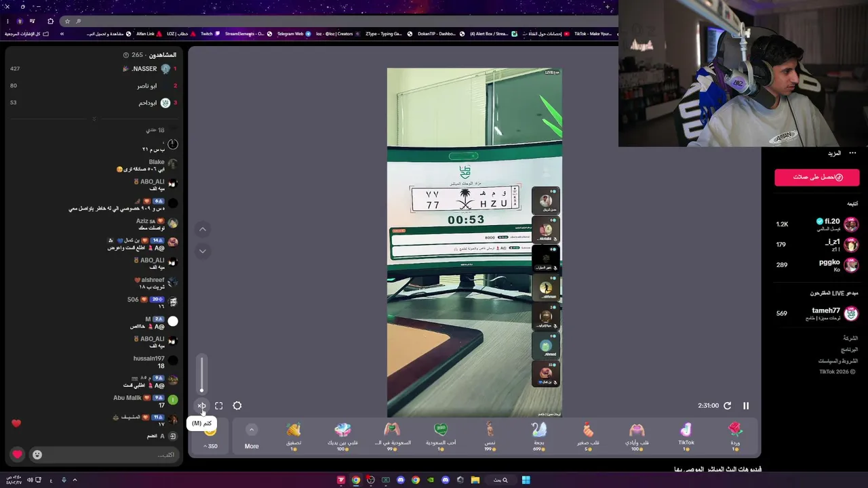Screen dimensions: 868x488
Task: Send the swan gift priced 699
Action: [x=539, y=436]
